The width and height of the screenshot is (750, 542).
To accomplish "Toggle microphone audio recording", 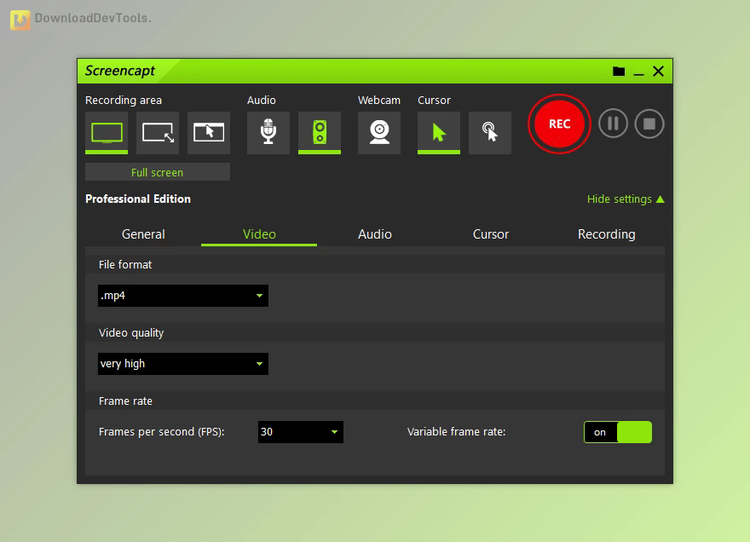I will 268,133.
